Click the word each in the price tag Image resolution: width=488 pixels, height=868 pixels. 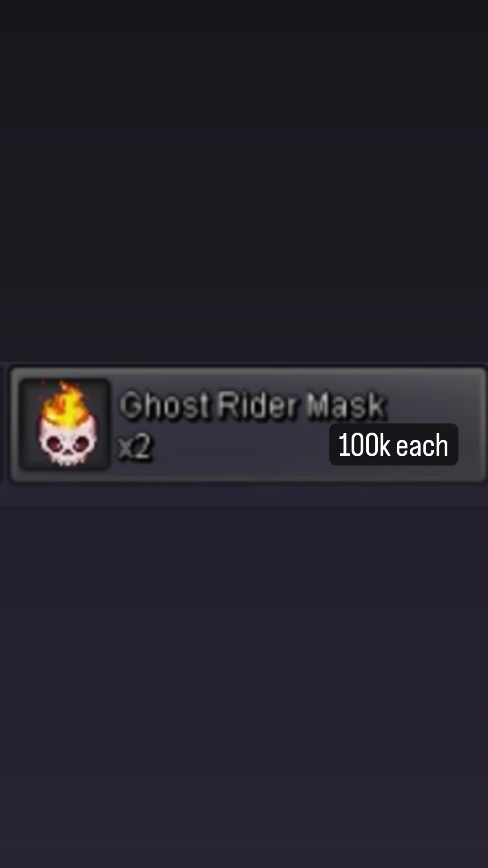pos(422,445)
